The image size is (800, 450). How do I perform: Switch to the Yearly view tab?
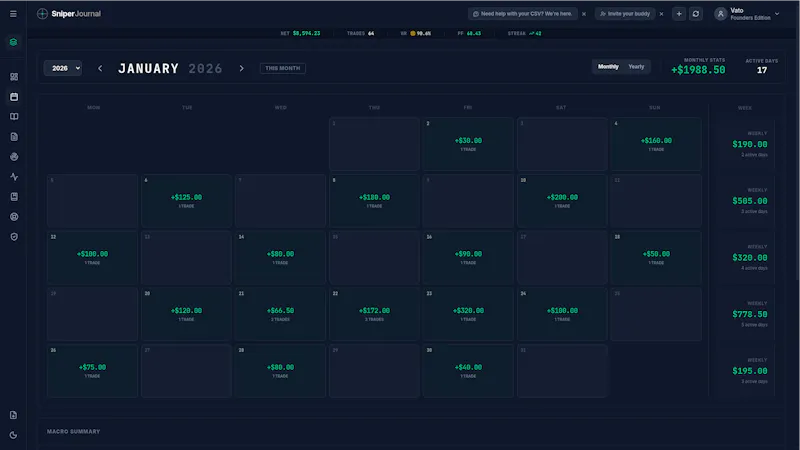tap(636, 67)
